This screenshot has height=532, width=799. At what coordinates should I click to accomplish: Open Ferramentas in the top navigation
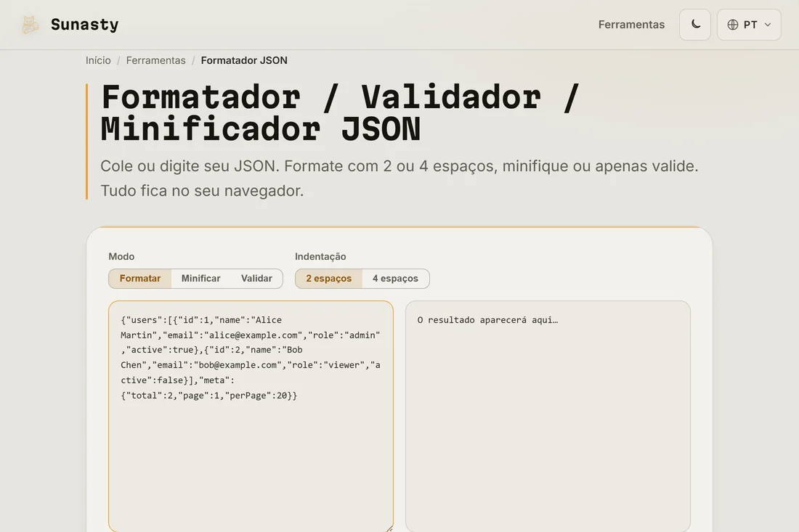click(x=631, y=25)
